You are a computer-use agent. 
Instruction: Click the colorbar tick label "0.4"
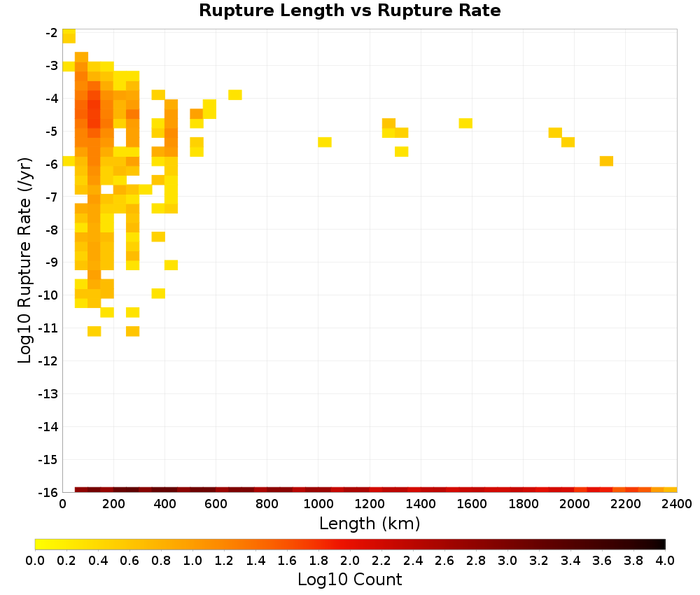click(x=98, y=561)
